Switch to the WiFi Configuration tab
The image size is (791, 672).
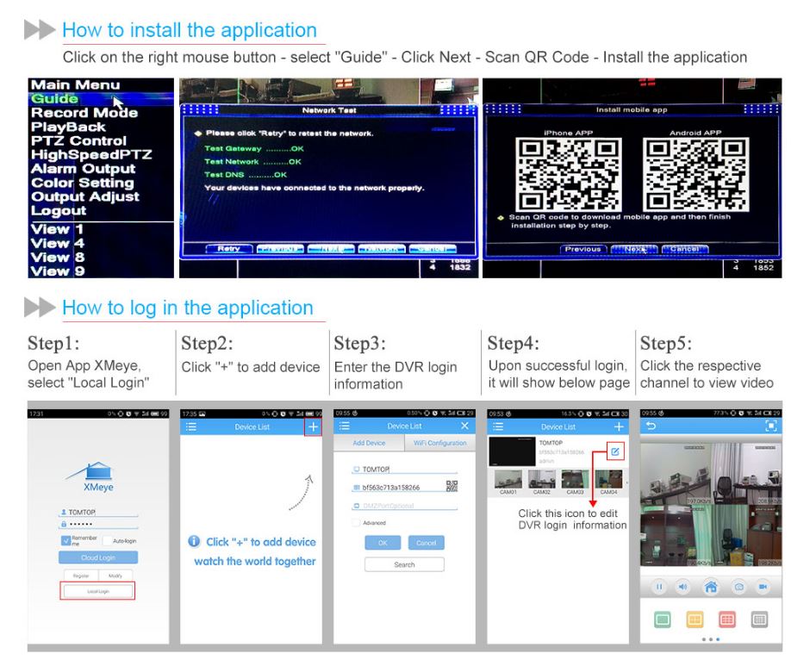click(440, 442)
